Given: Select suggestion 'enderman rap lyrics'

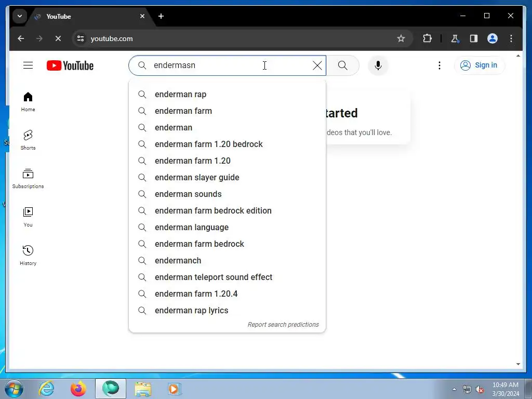Looking at the screenshot, I should click(228, 311).
